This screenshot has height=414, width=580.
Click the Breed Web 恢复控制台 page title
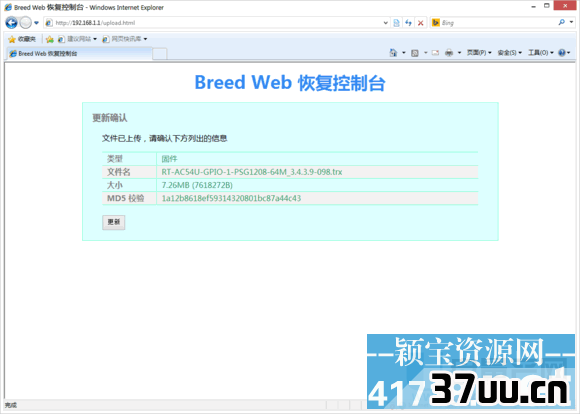point(290,83)
